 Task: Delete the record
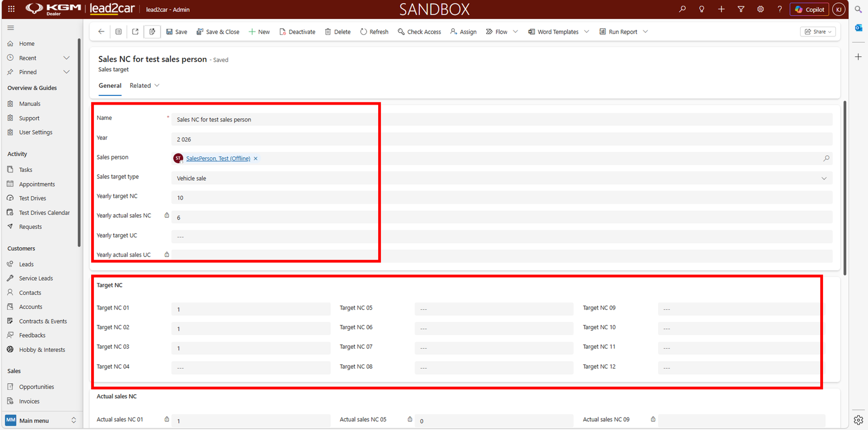point(338,32)
